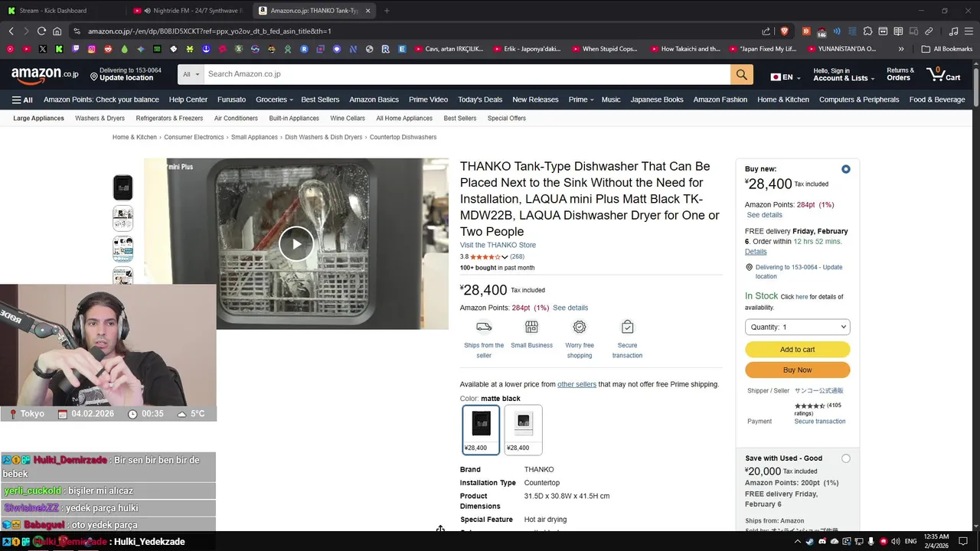Open the All hamburger menu
Image resolution: width=980 pixels, height=551 pixels.
point(22,99)
